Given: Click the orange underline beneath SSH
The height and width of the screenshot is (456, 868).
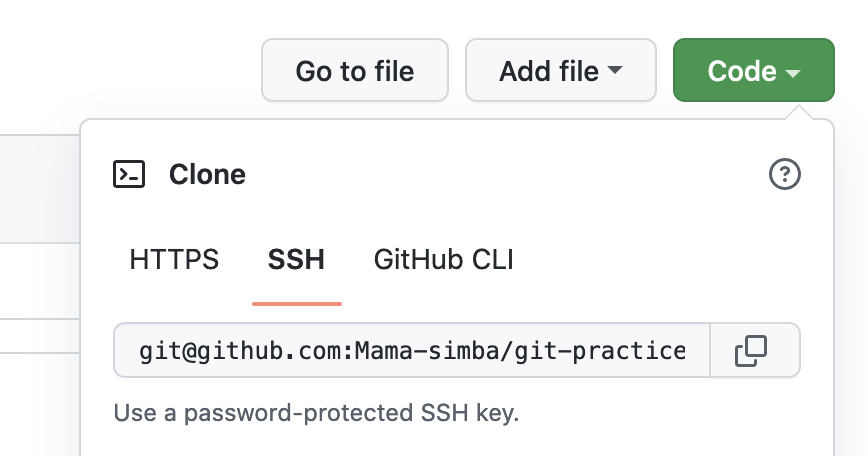Looking at the screenshot, I should (x=297, y=302).
